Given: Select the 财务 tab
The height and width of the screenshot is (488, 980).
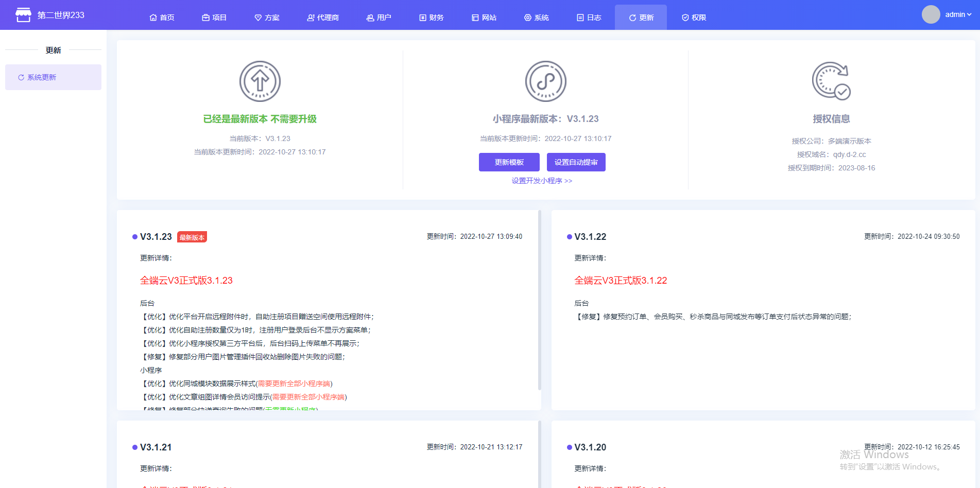Looking at the screenshot, I should tap(431, 18).
